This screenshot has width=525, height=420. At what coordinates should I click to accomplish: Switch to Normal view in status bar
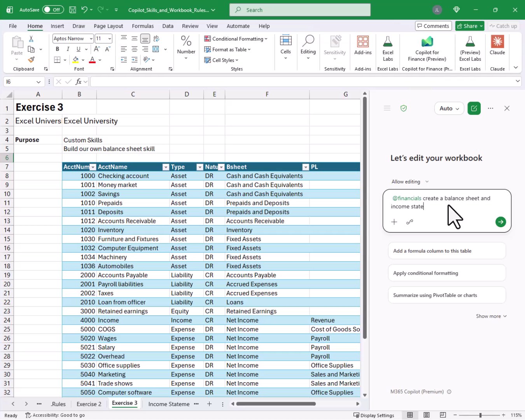(410, 415)
